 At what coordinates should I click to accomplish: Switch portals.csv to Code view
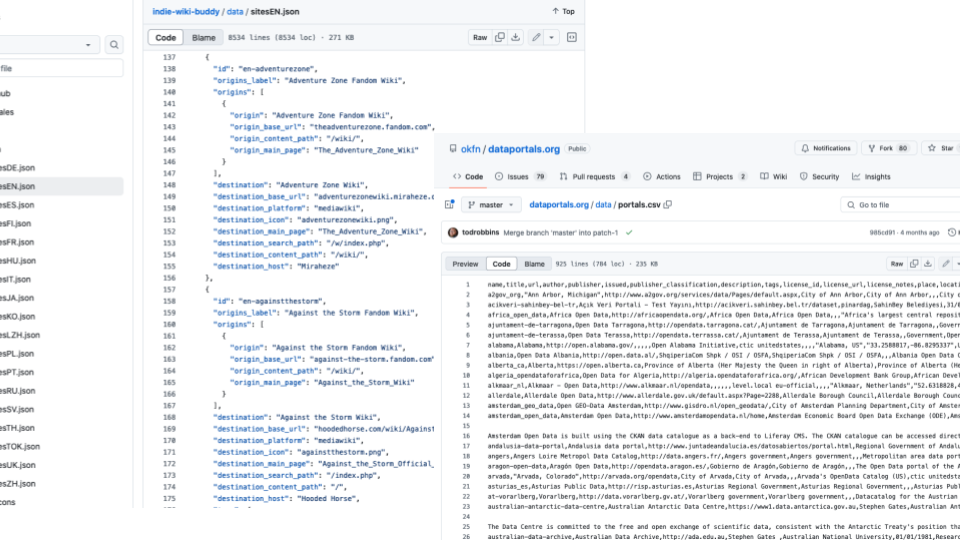501,264
